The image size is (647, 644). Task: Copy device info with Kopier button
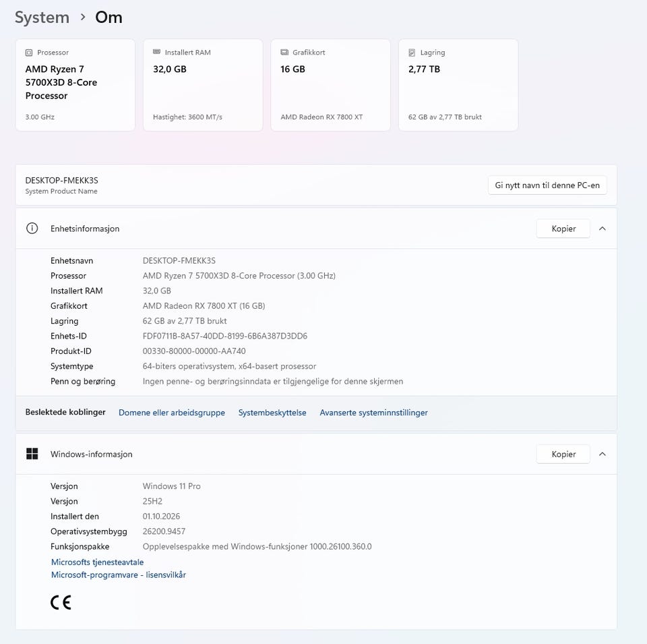pyautogui.click(x=563, y=229)
